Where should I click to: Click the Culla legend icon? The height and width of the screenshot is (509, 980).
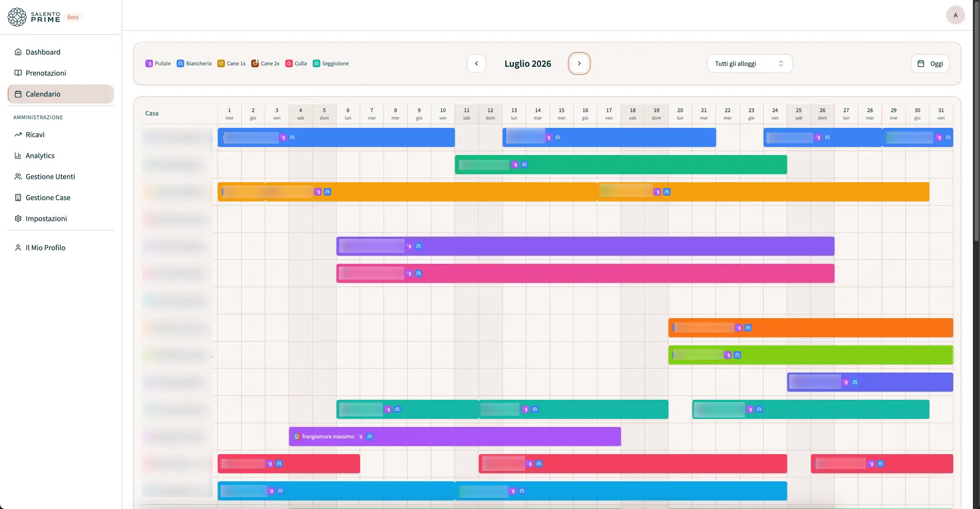point(289,63)
